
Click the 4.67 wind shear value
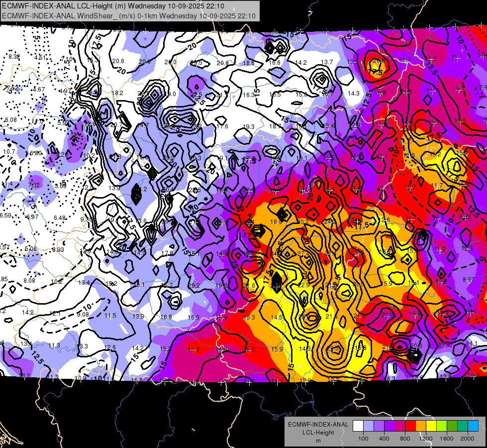tap(39, 89)
